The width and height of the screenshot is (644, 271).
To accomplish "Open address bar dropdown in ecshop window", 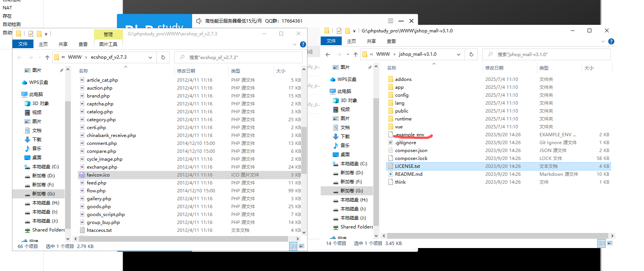I will pyautogui.click(x=150, y=58).
